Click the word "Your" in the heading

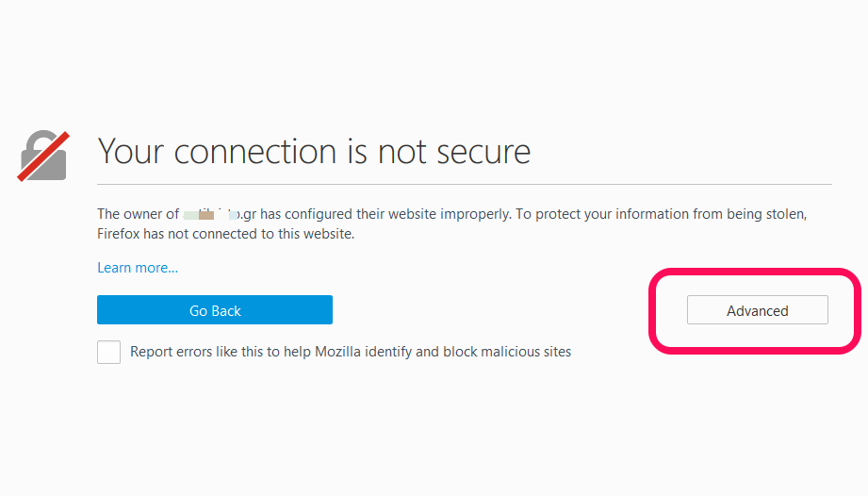[x=131, y=151]
